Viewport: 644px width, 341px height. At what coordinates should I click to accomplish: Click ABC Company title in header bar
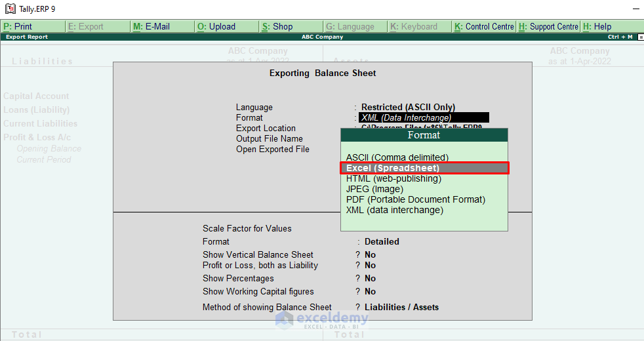point(323,37)
